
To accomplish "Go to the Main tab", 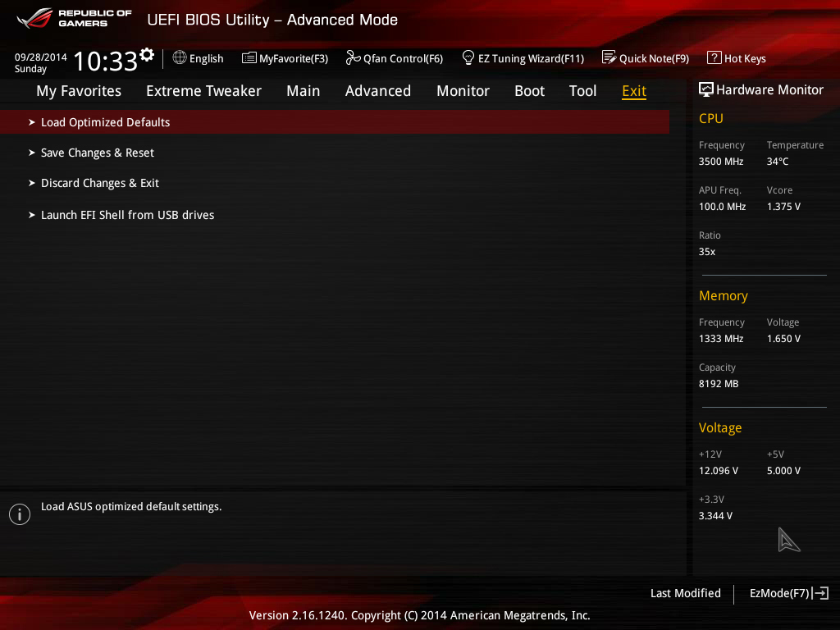I will click(304, 91).
